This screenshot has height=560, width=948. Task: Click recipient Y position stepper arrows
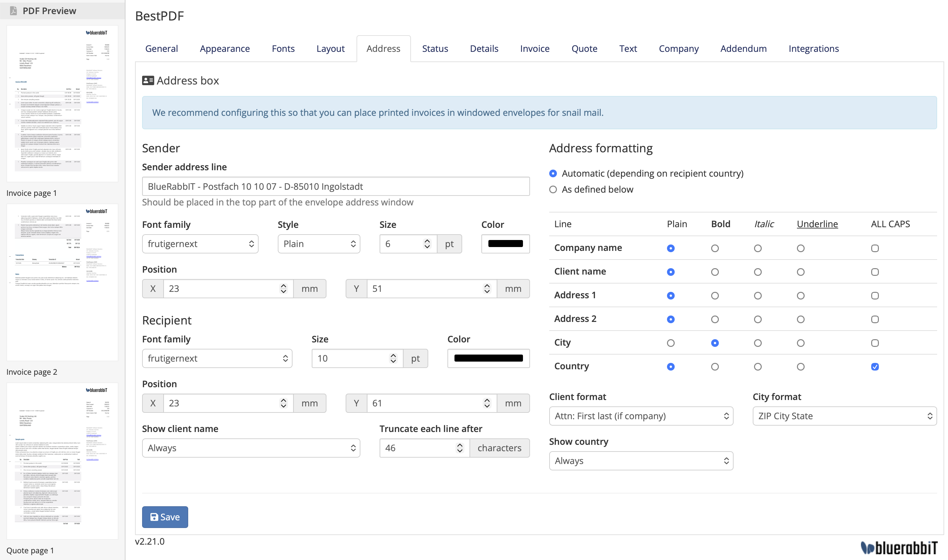pos(487,403)
